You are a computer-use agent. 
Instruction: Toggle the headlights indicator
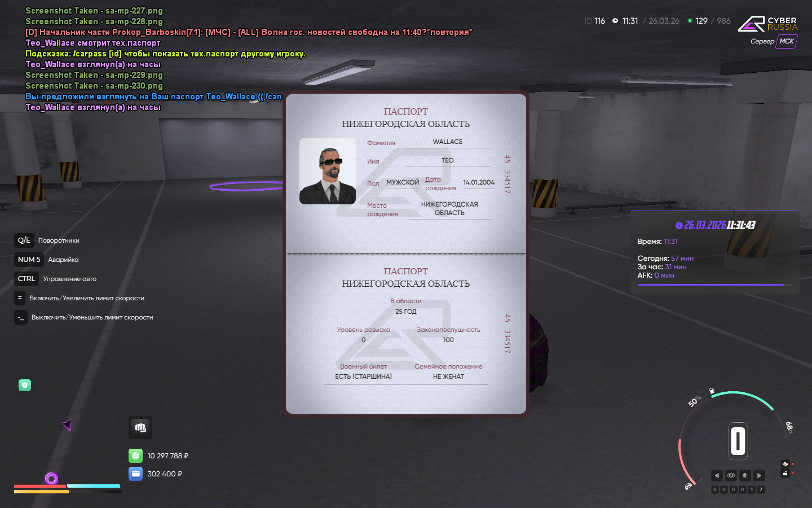[x=745, y=475]
